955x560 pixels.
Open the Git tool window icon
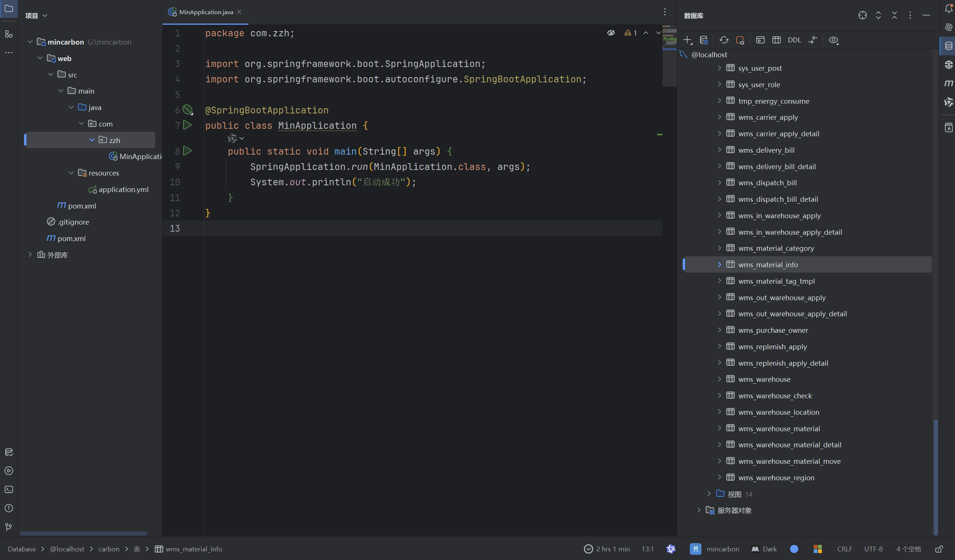click(x=9, y=527)
